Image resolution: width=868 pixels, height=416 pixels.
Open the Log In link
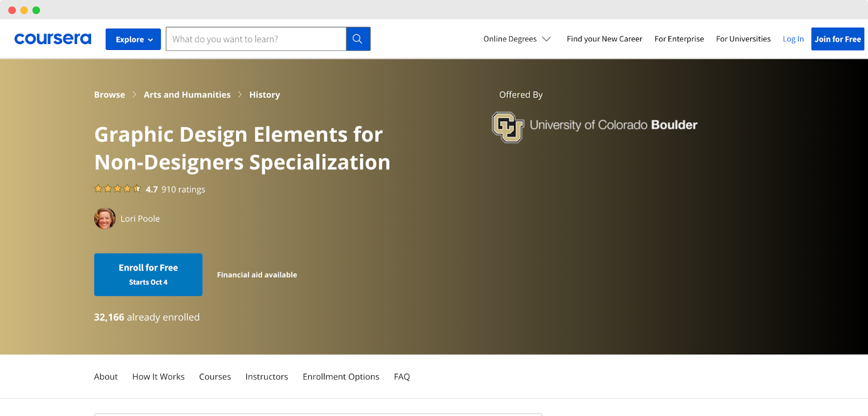coord(793,39)
